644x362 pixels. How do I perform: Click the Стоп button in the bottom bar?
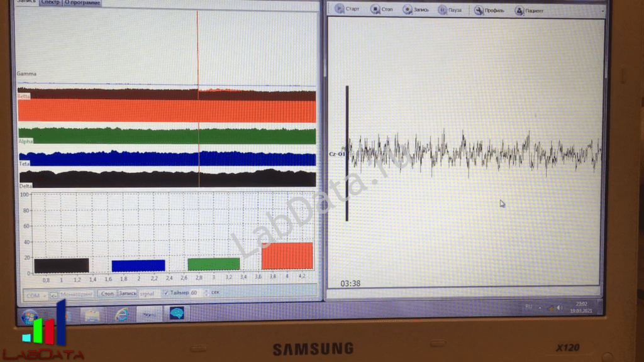(107, 293)
